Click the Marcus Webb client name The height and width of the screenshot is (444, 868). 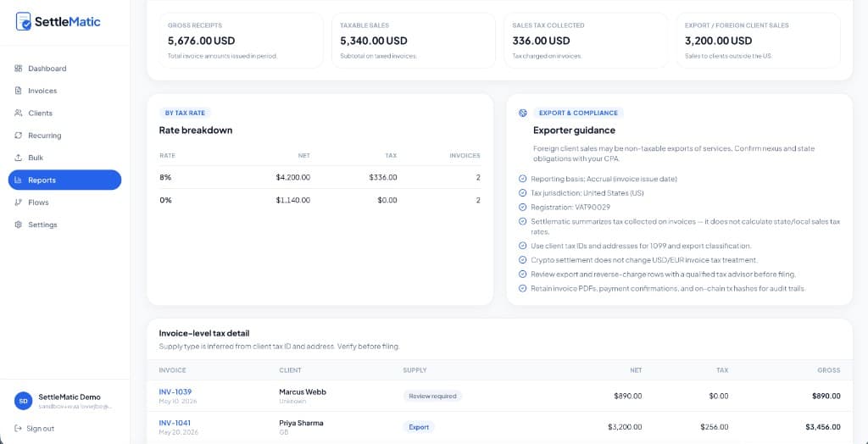pyautogui.click(x=303, y=392)
